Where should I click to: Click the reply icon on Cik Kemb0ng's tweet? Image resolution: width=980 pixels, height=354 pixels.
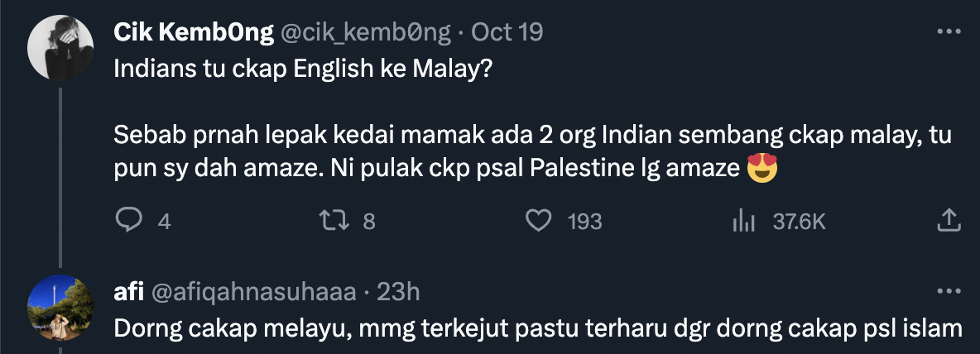(x=130, y=220)
